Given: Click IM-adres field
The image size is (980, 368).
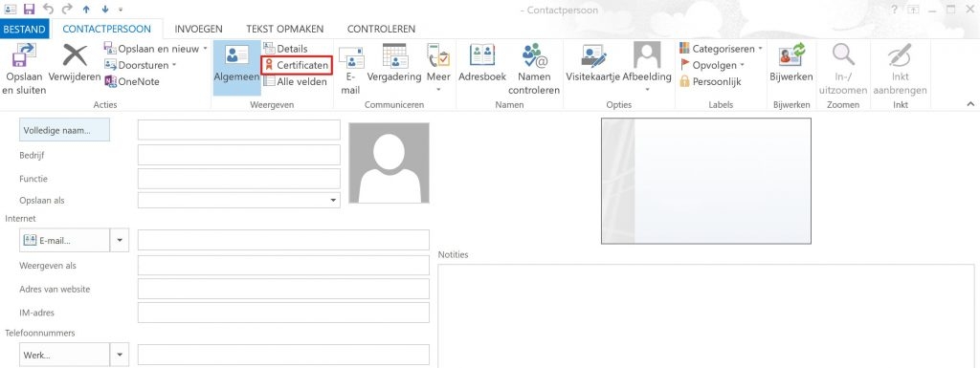Looking at the screenshot, I should [x=283, y=313].
